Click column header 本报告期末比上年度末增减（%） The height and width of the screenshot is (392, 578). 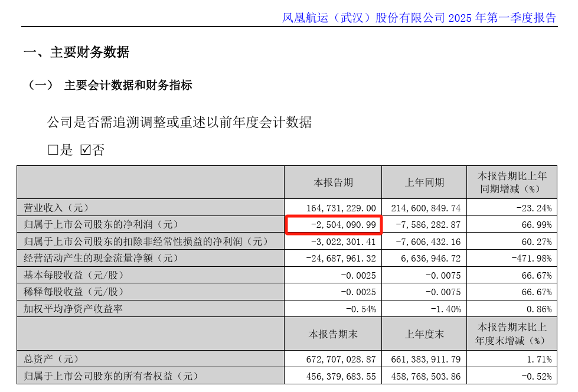pyautogui.click(x=512, y=334)
